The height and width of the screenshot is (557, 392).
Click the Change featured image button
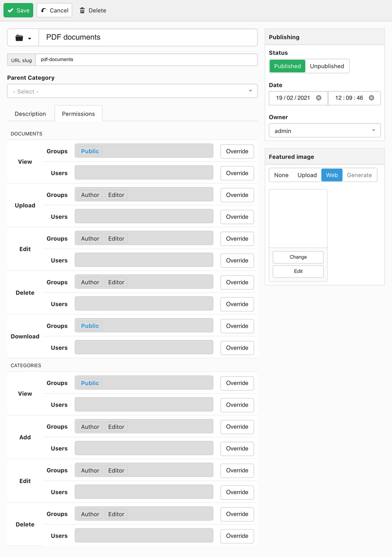298,257
